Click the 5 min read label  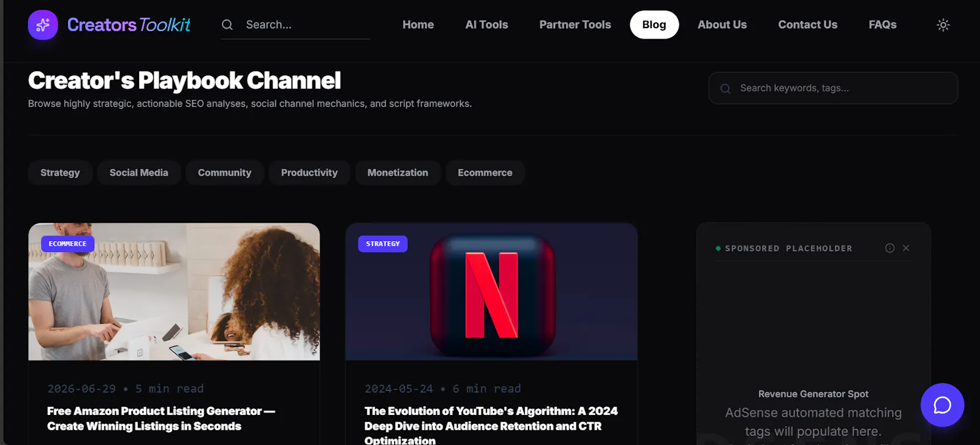pyautogui.click(x=170, y=389)
